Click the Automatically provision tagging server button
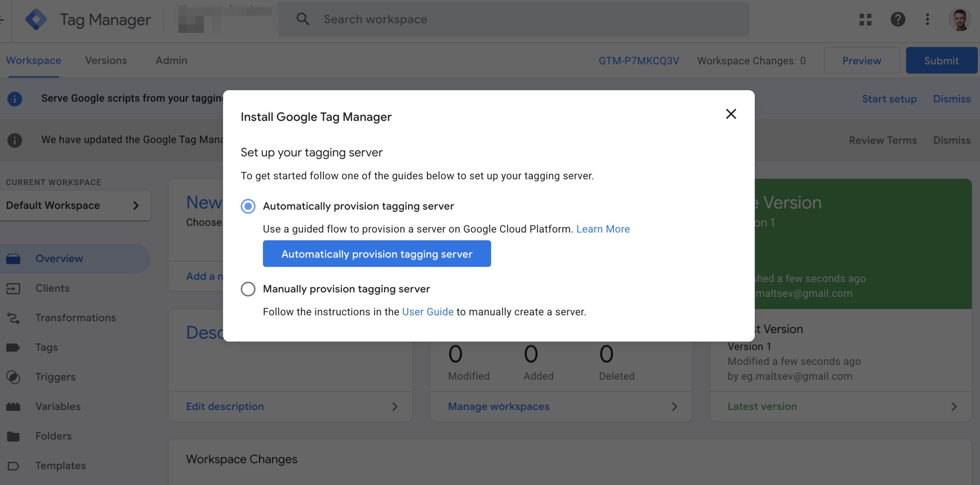980x485 pixels. tap(377, 254)
